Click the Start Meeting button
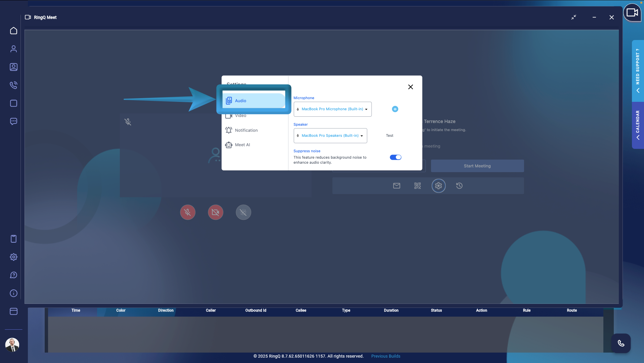The image size is (644, 363). (x=477, y=166)
